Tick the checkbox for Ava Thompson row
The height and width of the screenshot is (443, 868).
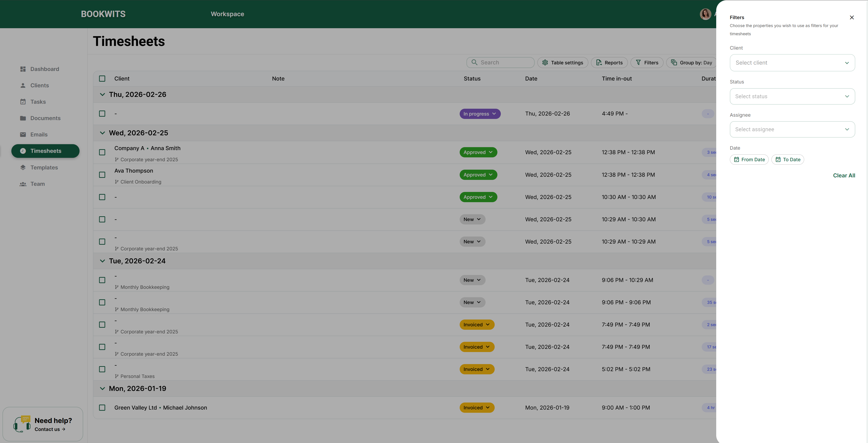[102, 175]
